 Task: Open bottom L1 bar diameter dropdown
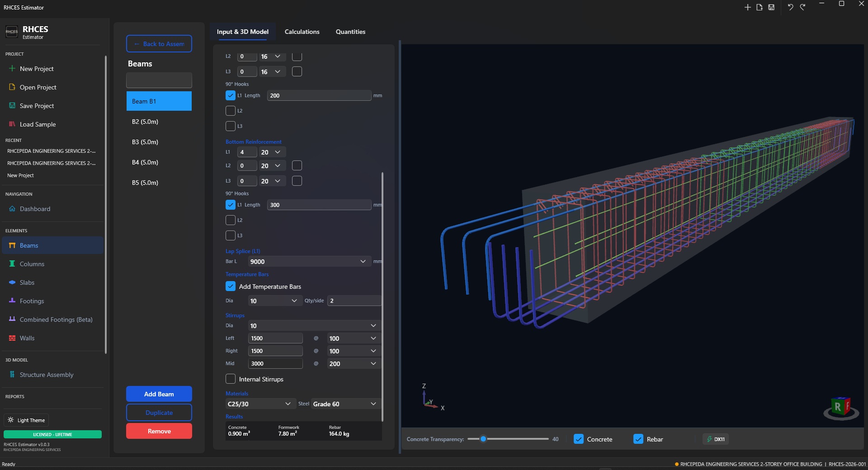click(x=272, y=152)
